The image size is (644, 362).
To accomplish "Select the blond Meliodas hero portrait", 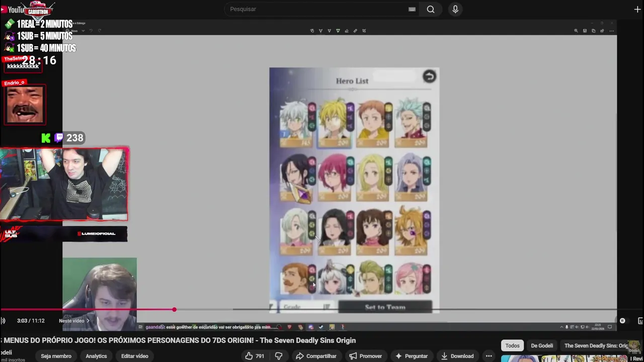I will tap(336, 124).
